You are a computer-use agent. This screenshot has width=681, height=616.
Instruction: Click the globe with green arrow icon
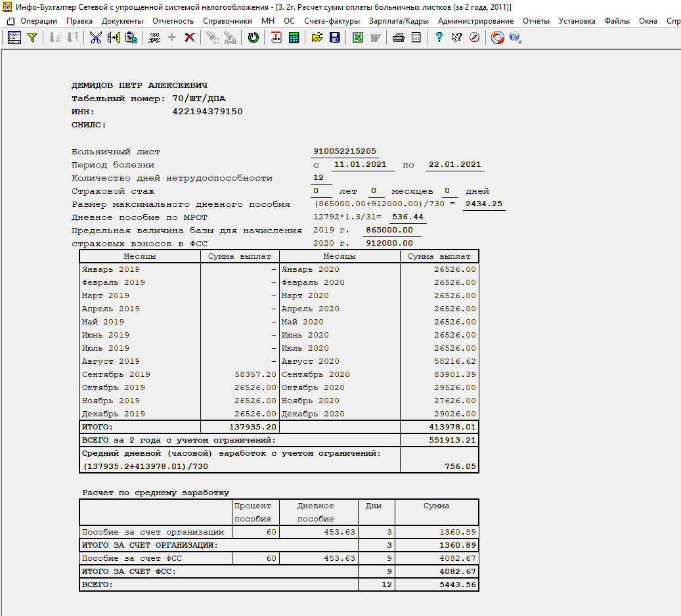click(x=516, y=38)
